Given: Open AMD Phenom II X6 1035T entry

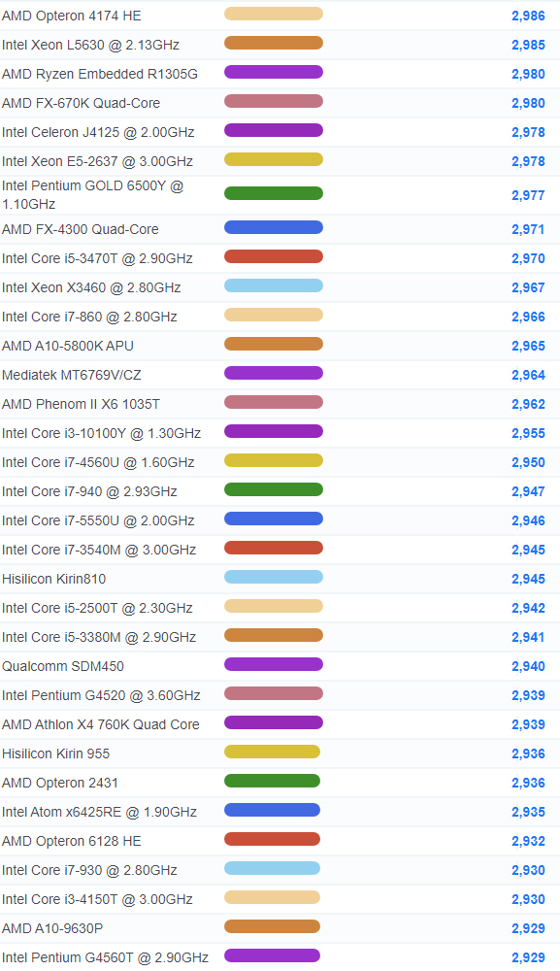Looking at the screenshot, I should click(x=81, y=404).
